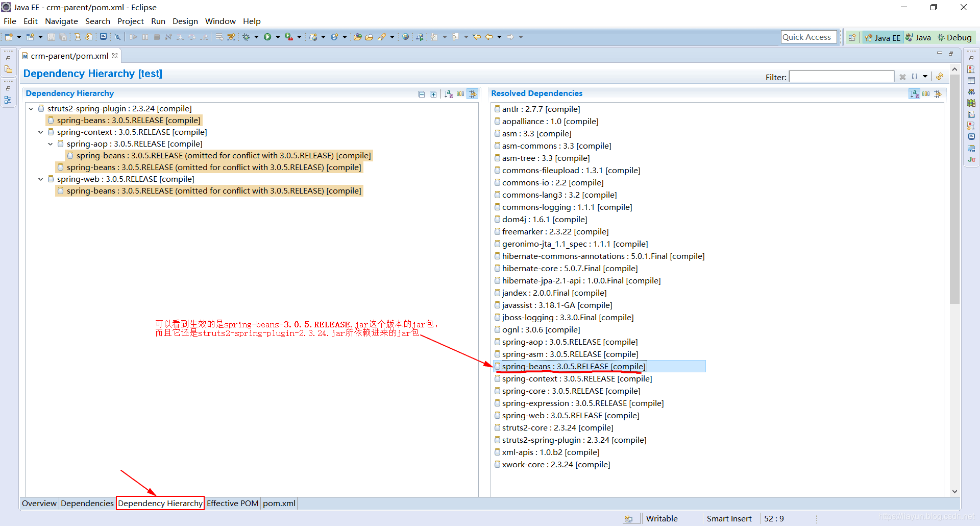Switch to the Effective POM tab

(x=232, y=503)
